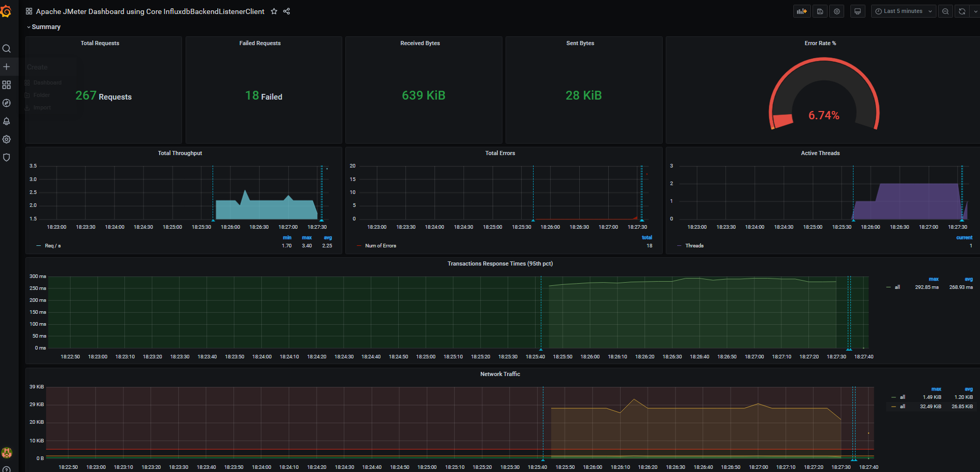Click the Grafana logo home icon

coord(6,11)
